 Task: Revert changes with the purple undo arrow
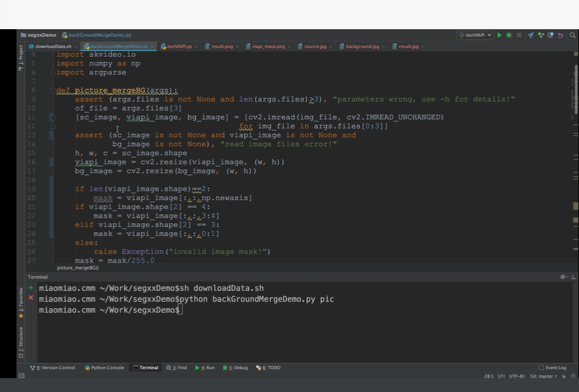click(x=560, y=35)
